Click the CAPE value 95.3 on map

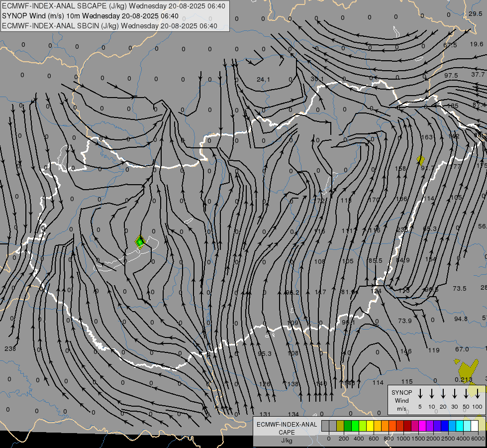(265, 353)
